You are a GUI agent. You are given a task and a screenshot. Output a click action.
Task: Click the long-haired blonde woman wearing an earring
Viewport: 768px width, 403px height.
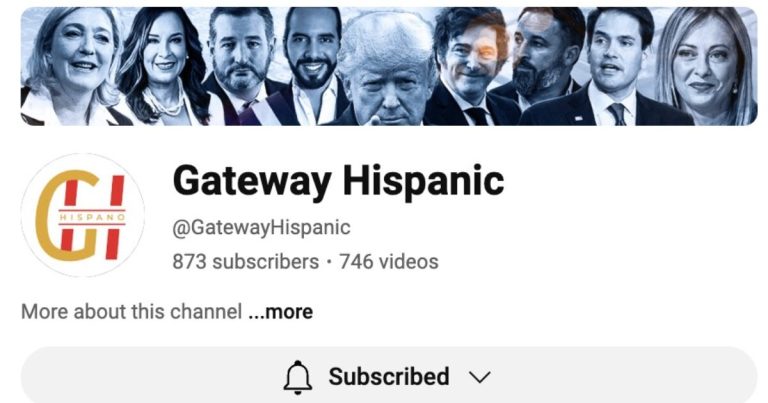(705, 66)
